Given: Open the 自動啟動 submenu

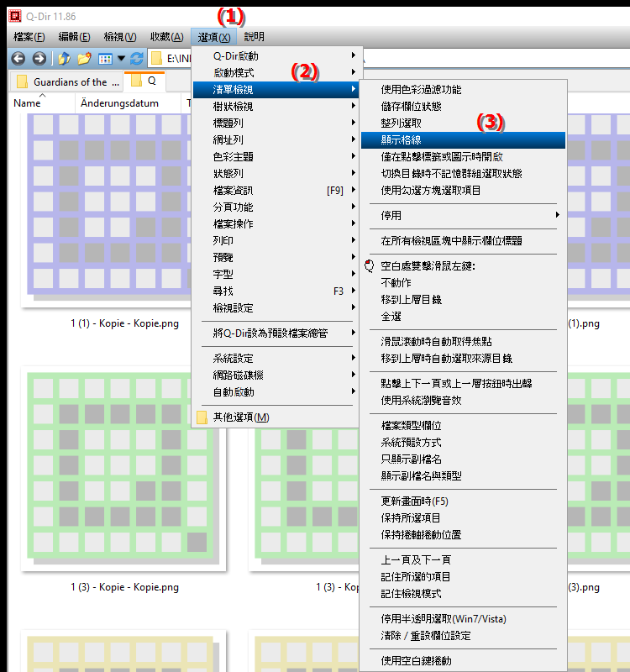Looking at the screenshot, I should tap(276, 391).
